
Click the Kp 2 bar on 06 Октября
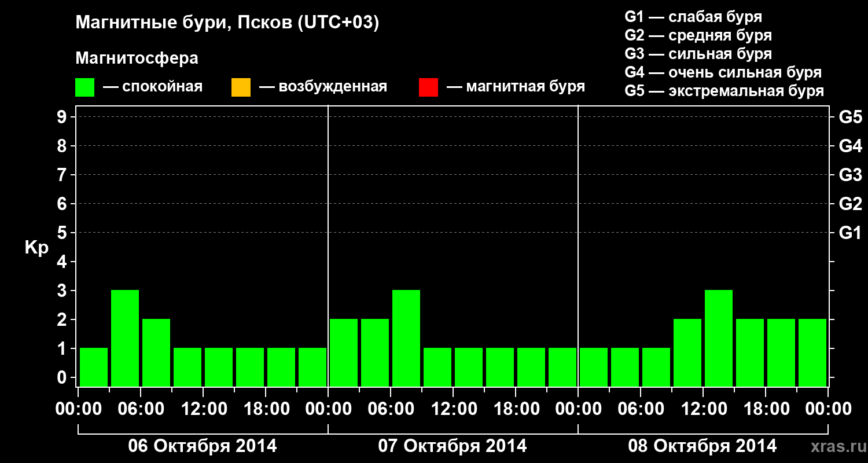pyautogui.click(x=156, y=352)
